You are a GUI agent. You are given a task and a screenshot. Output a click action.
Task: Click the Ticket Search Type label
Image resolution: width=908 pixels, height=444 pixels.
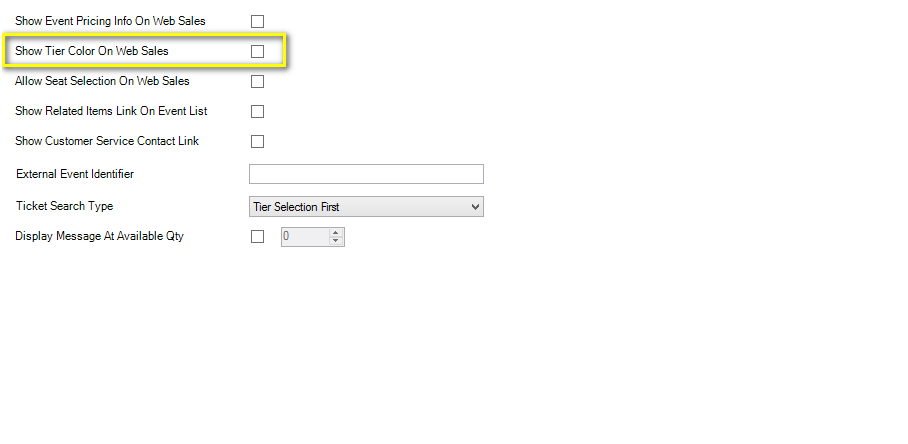click(x=64, y=206)
